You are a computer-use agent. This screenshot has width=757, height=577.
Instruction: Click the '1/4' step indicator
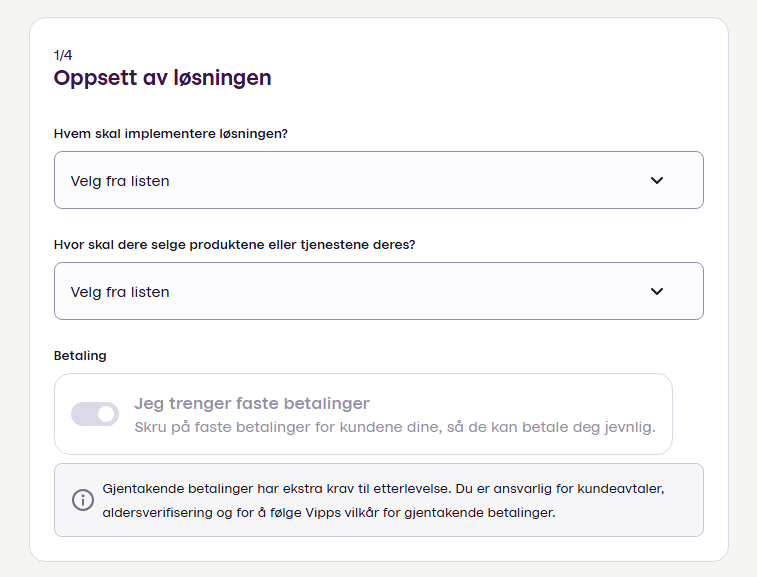(x=63, y=55)
